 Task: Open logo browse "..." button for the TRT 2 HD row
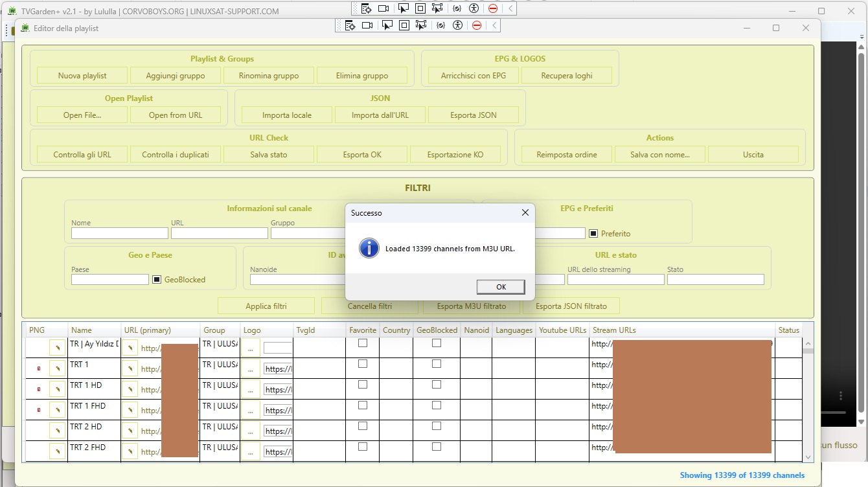(x=251, y=430)
